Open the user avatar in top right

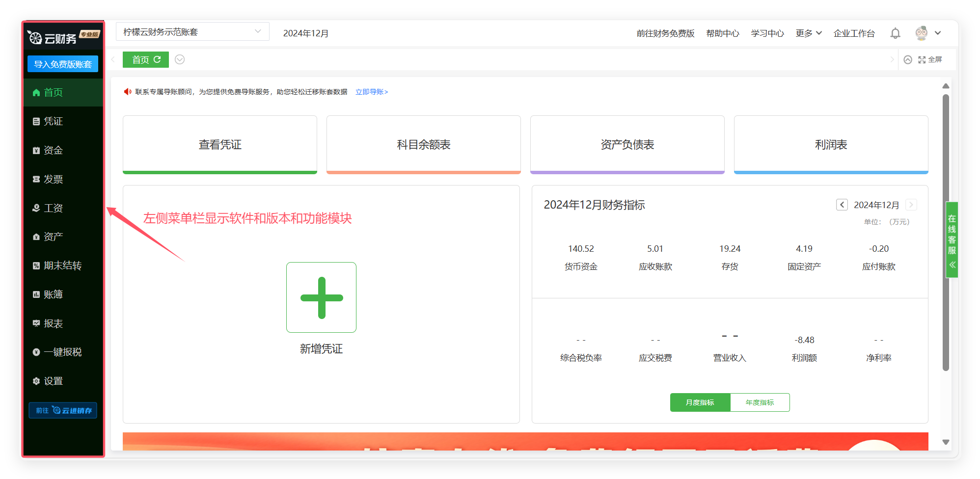coord(922,33)
